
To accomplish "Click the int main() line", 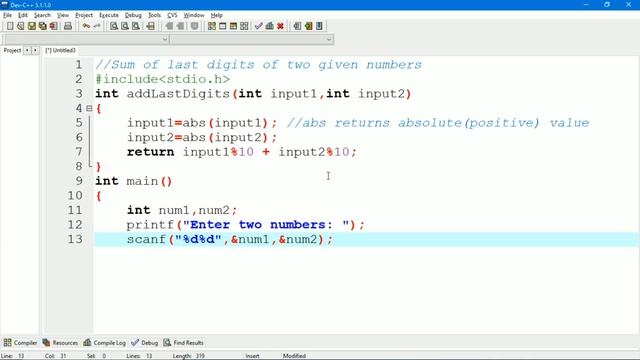I will [x=133, y=181].
